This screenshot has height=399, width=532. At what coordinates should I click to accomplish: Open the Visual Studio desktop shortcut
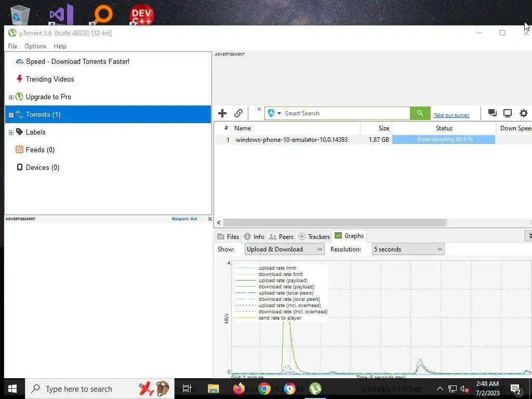point(61,15)
